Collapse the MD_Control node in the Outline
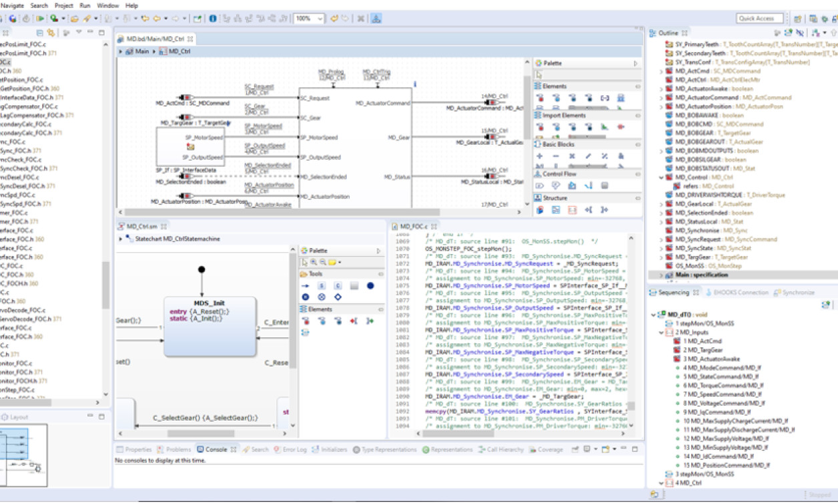Screen dimensions: 838x504 click(x=661, y=177)
